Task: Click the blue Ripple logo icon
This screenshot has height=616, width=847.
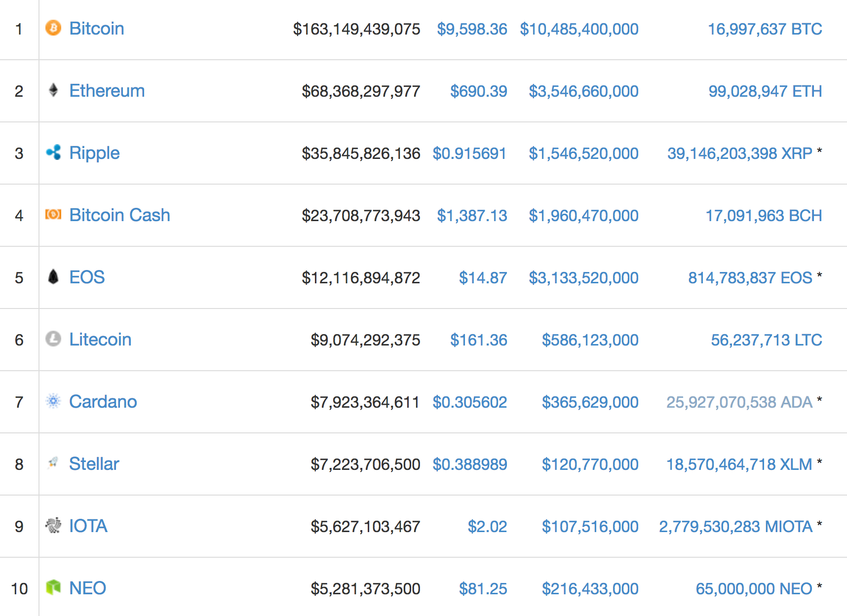Action: (53, 152)
